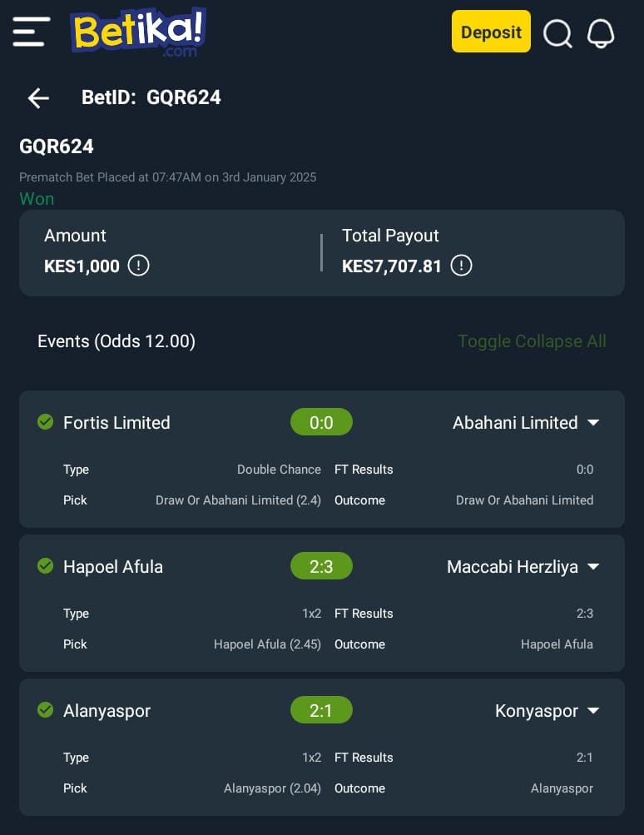The image size is (644, 835).
Task: Collapse the Fortis Limited vs Abahani Limited event
Action: tap(593, 422)
